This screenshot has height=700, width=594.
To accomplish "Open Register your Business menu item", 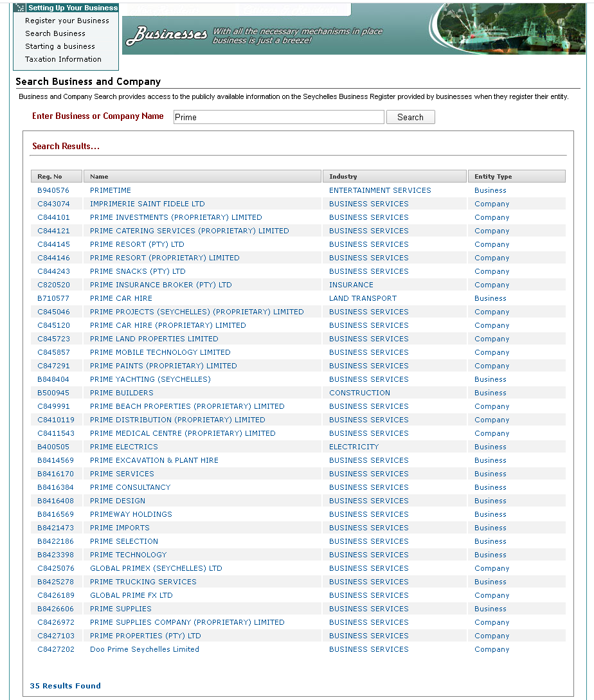I will click(x=67, y=21).
